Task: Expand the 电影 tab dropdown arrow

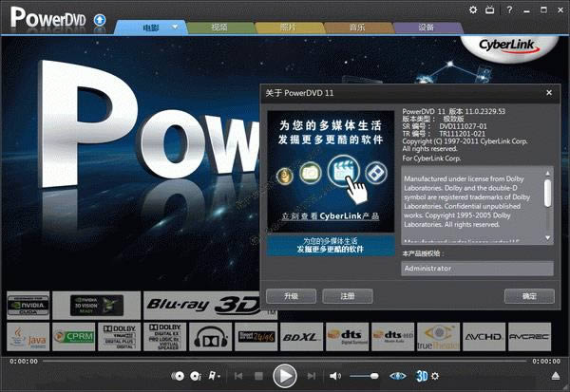Action: click(172, 28)
